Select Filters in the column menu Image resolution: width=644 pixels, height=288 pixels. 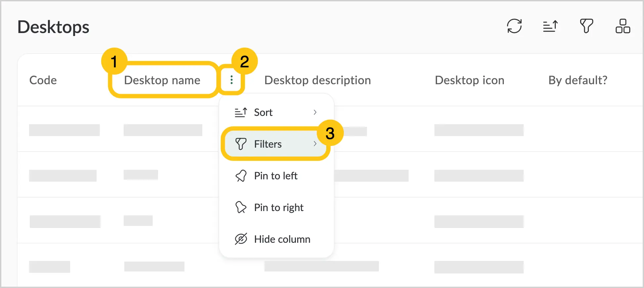coord(276,144)
